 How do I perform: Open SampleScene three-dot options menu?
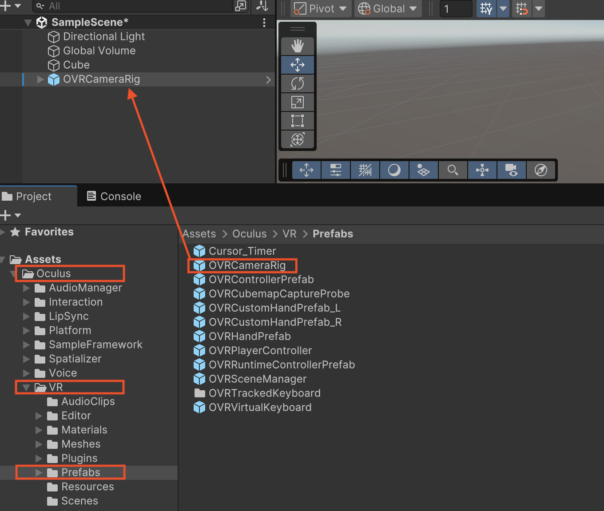[264, 23]
